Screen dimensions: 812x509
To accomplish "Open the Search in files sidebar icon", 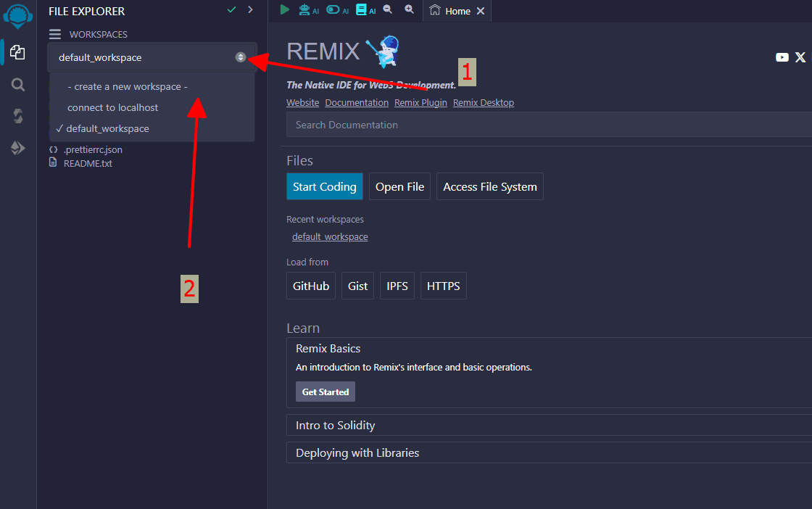I will (x=17, y=84).
